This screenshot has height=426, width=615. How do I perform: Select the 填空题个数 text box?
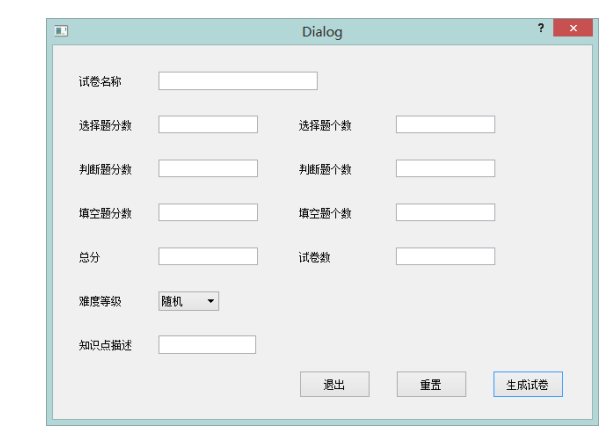click(445, 213)
